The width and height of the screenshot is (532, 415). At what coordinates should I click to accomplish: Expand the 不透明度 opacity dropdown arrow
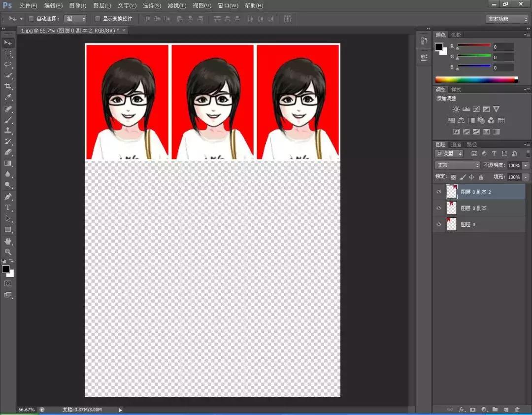coord(526,166)
